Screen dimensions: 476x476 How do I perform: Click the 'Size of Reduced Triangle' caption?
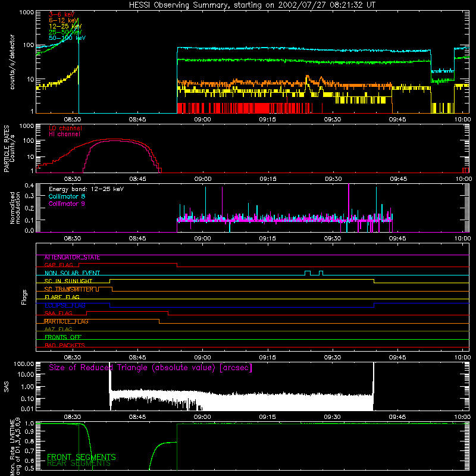pos(151,368)
